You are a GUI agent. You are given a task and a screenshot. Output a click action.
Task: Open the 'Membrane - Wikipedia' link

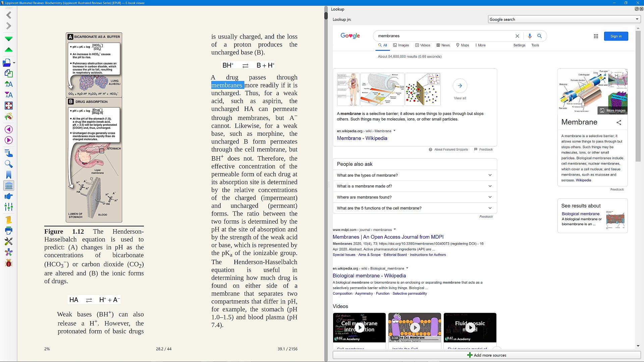coord(362,138)
